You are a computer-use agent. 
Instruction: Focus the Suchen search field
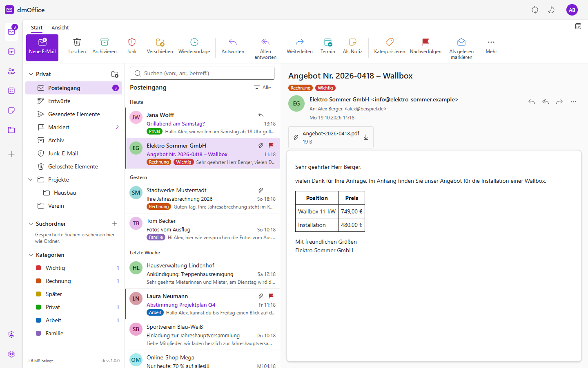[202, 73]
